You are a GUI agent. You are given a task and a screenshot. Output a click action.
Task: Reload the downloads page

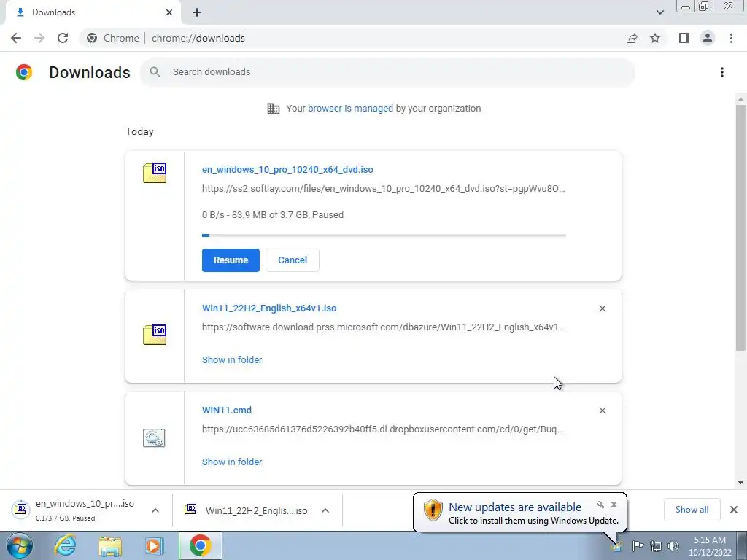[x=63, y=38]
